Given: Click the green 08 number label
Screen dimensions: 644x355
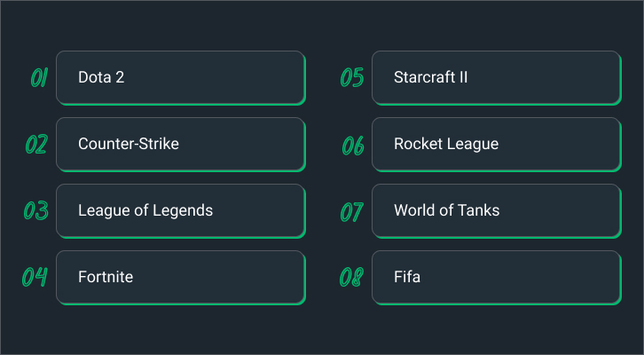Looking at the screenshot, I should (x=351, y=277).
